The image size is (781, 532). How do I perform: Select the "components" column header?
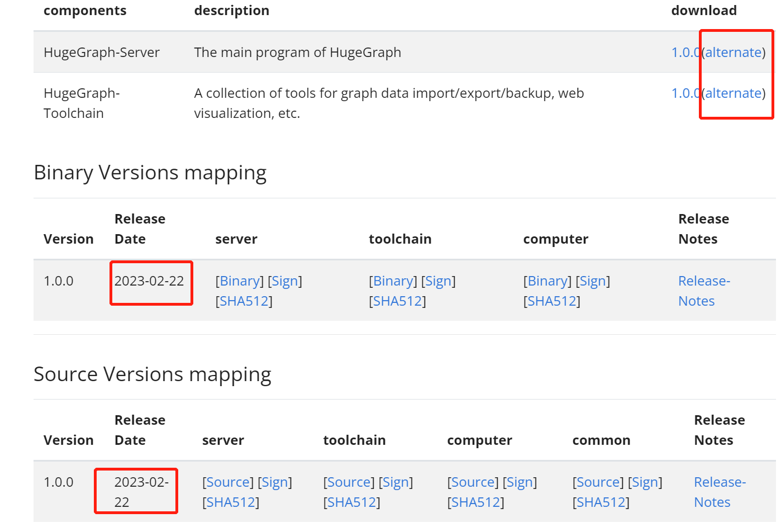pyautogui.click(x=85, y=11)
